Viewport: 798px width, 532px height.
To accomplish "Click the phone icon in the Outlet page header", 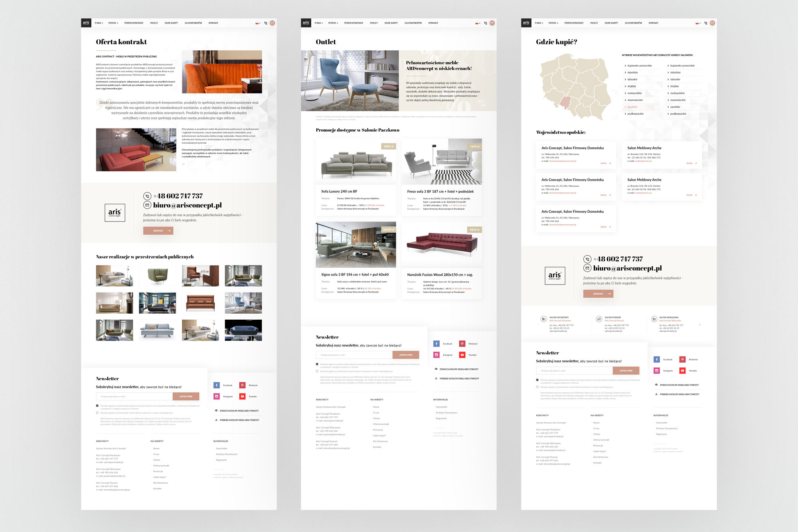I will [486, 23].
